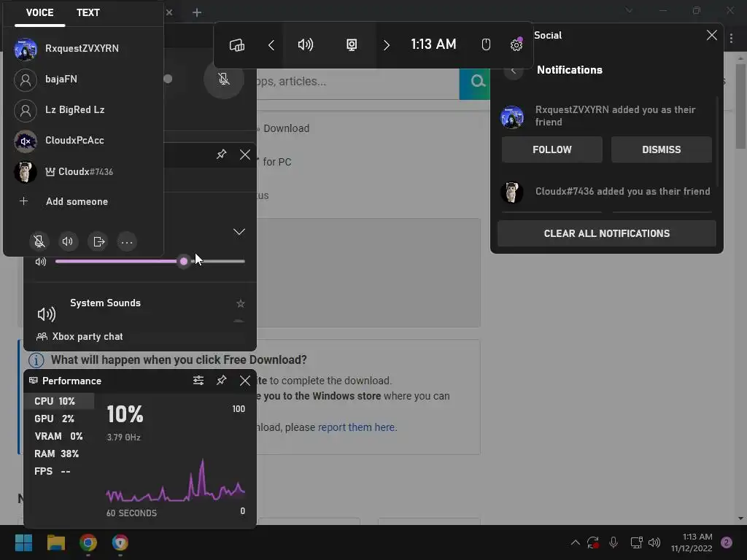Toggle party microphone mute button
The width and height of the screenshot is (747, 560).
(x=39, y=242)
